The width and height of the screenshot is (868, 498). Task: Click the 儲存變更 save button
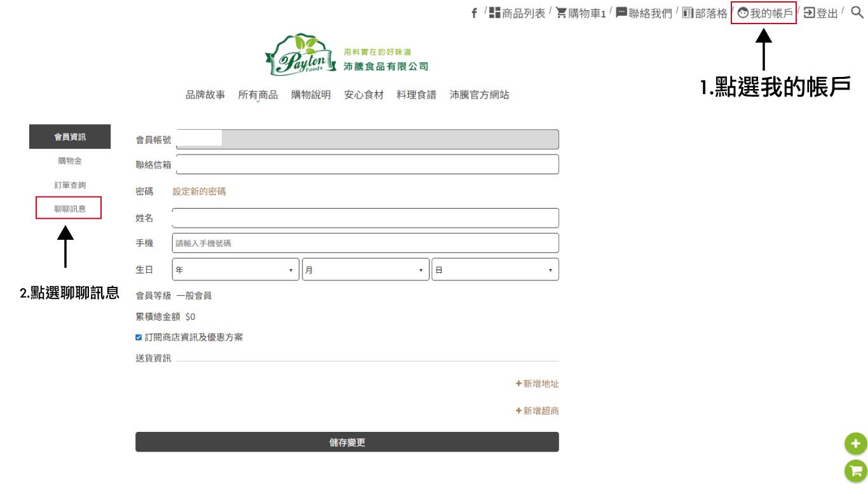(x=347, y=442)
